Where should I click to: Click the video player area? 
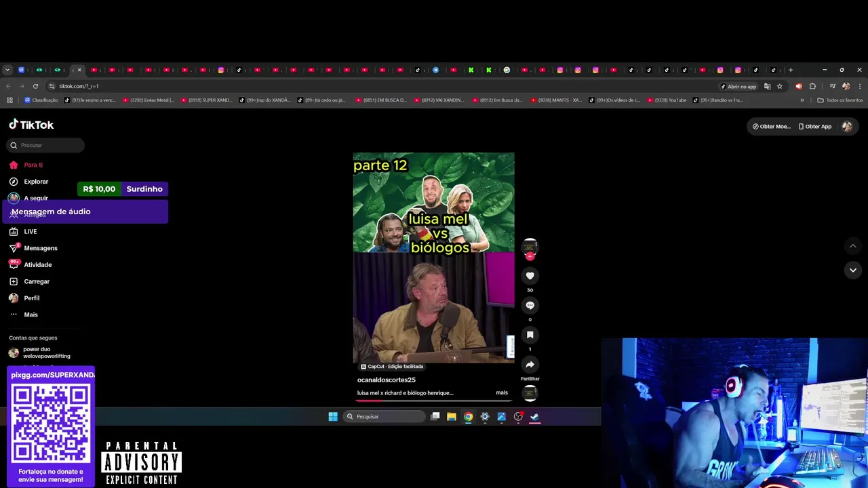(x=434, y=258)
